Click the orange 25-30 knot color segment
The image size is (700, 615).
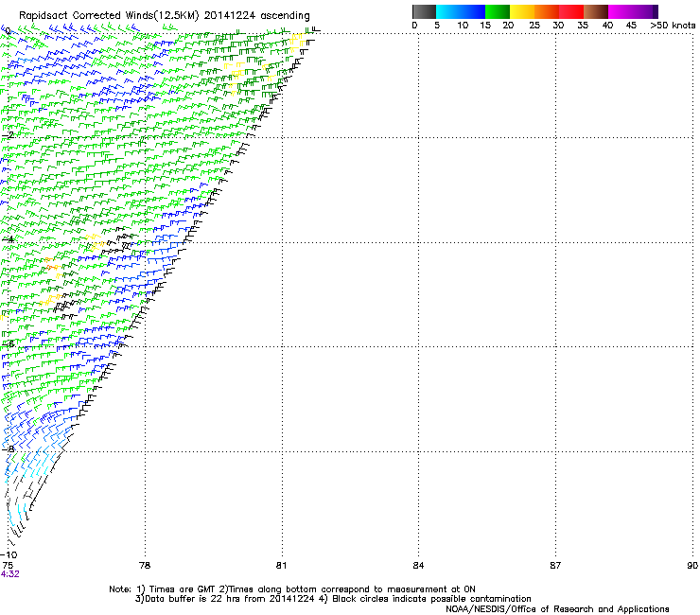547,11
